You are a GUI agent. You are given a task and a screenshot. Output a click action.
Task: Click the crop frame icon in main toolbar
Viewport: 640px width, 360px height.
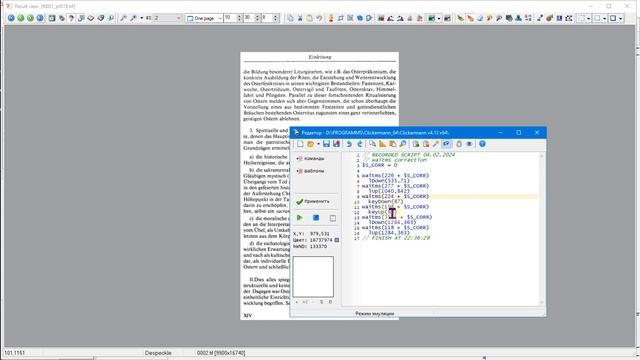pos(340,18)
